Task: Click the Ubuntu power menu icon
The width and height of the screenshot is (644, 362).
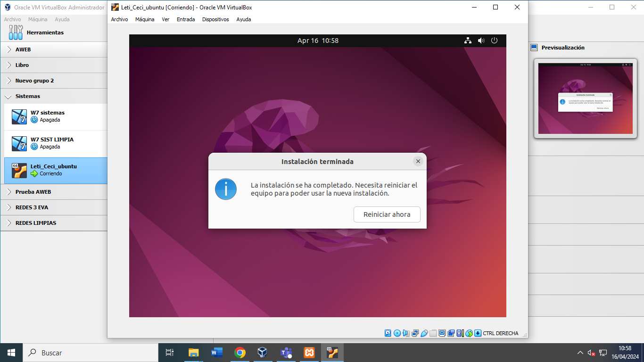Action: (x=494, y=41)
